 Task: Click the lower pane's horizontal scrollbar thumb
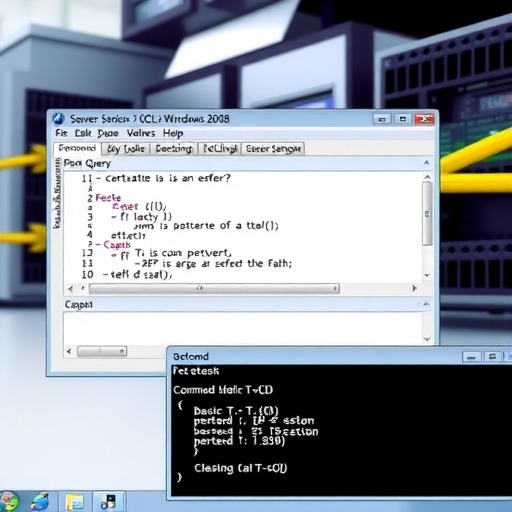[x=102, y=351]
